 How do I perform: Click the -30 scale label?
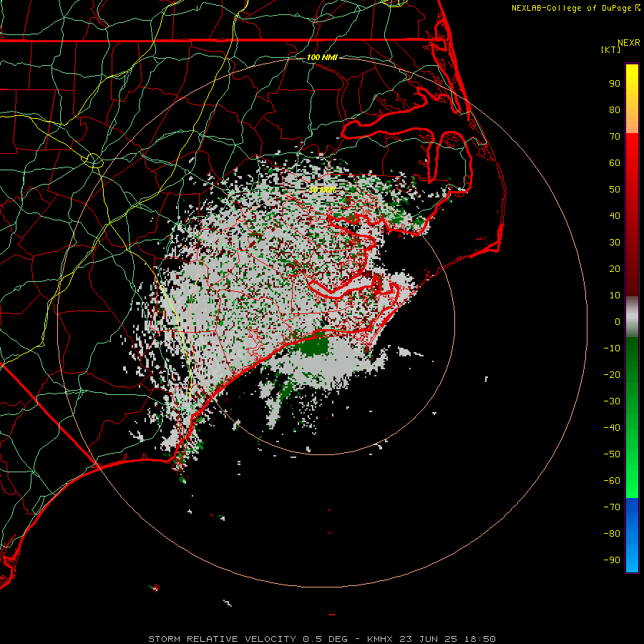tap(612, 401)
